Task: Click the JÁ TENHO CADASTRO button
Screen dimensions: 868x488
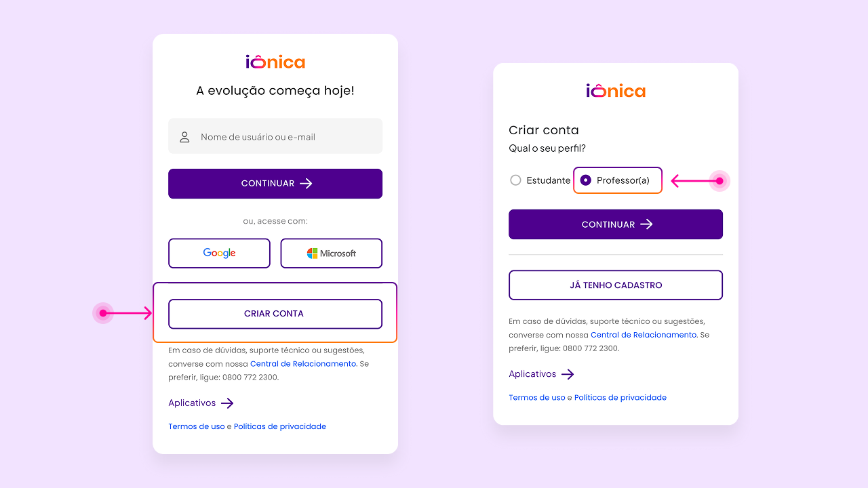Action: pos(616,285)
